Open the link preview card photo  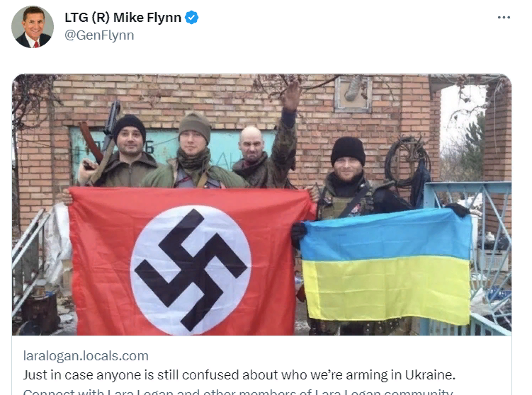point(261,205)
